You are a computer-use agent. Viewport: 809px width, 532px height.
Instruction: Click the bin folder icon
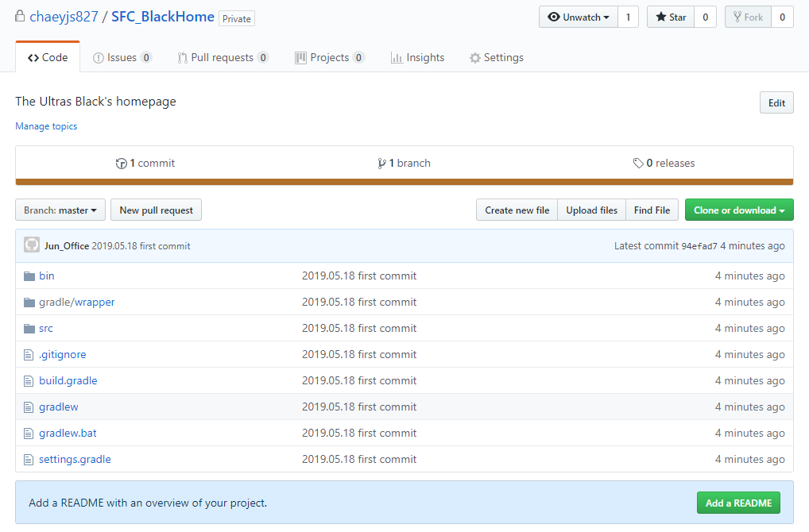(x=29, y=276)
